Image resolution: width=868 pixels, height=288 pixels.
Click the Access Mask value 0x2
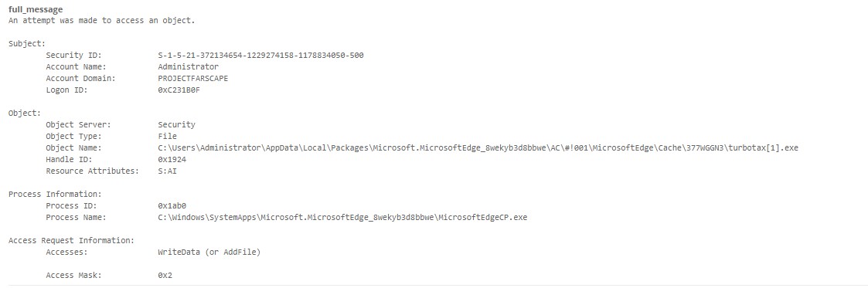(165, 275)
